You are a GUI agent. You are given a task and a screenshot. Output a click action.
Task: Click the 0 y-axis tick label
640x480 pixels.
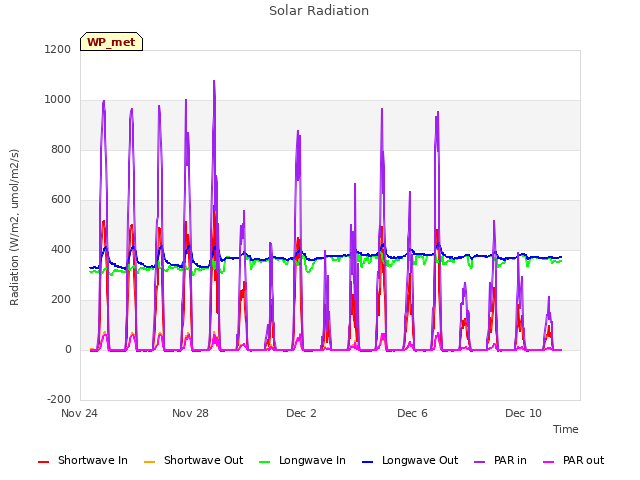68,349
